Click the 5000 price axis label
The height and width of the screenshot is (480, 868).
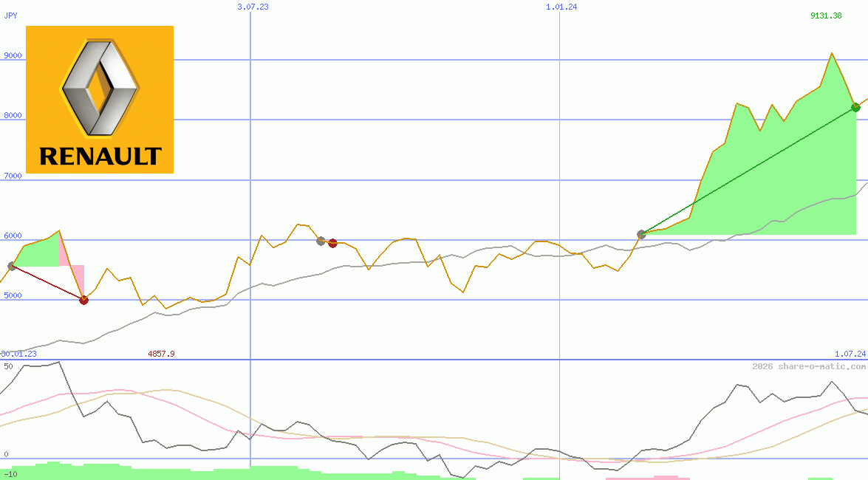pos(13,295)
